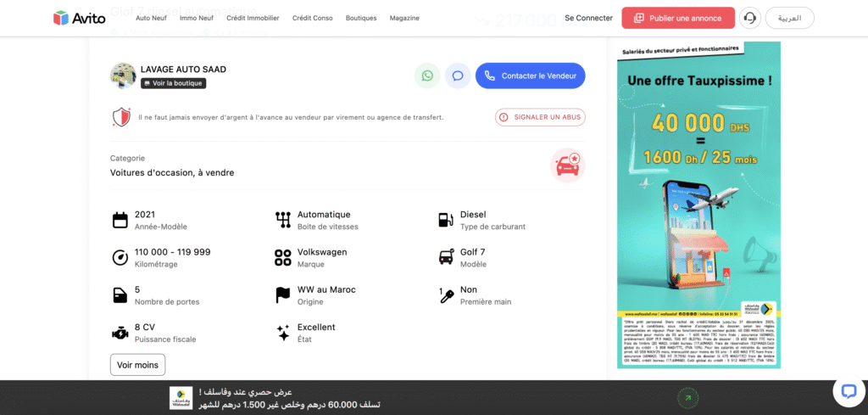Click the Avito logo

pos(79,19)
